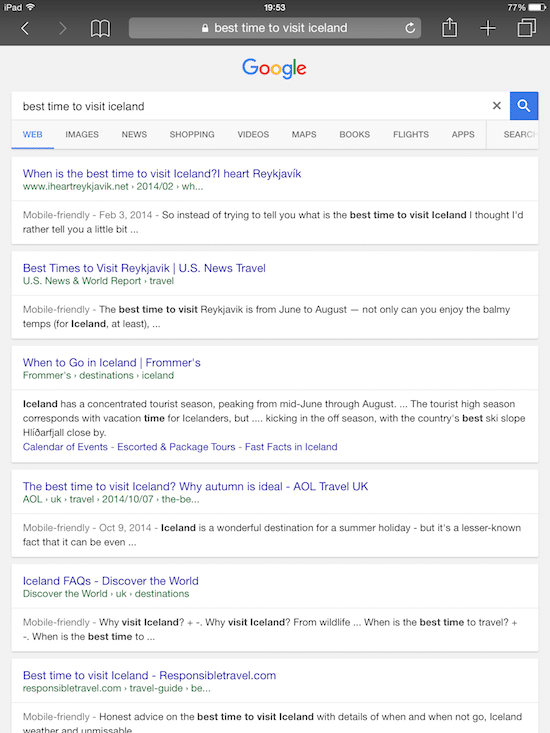Tap the Safari forward arrow
The image size is (550, 733).
[63, 29]
